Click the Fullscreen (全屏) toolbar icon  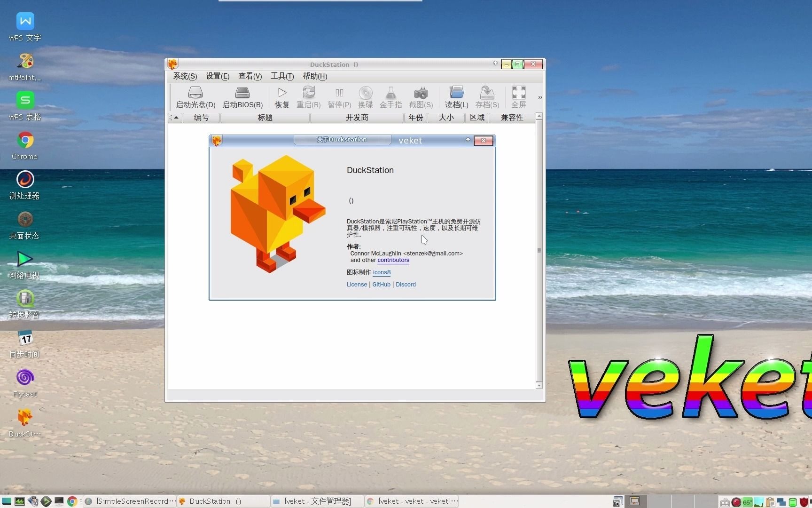tap(518, 97)
